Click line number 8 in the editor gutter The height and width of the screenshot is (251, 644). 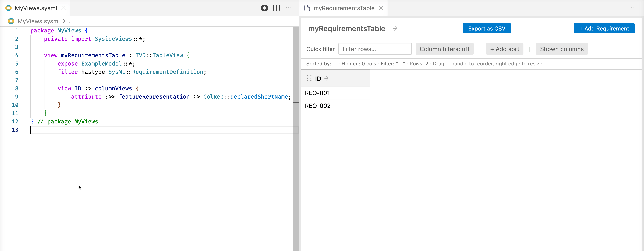pyautogui.click(x=16, y=88)
